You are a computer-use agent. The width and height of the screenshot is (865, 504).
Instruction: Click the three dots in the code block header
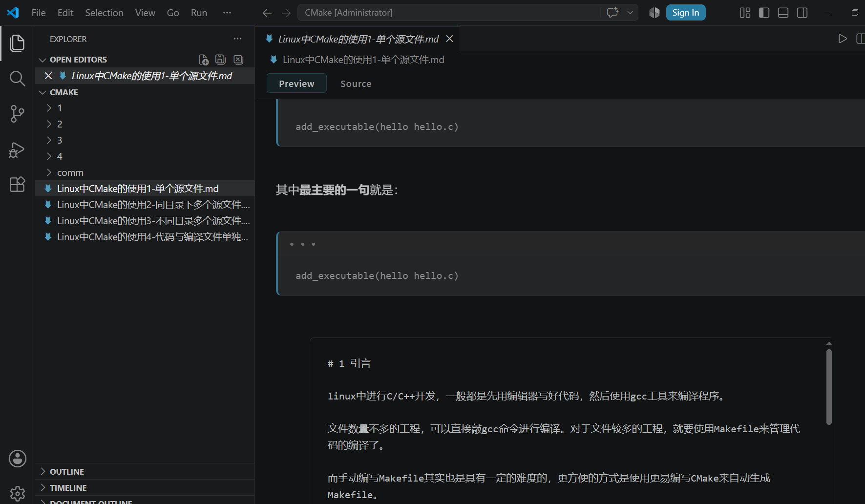tap(302, 244)
